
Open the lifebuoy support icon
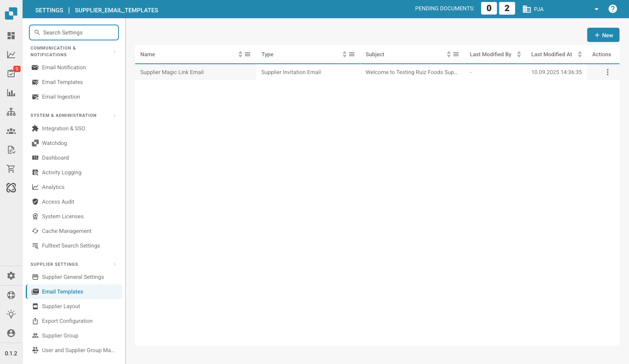point(11,295)
